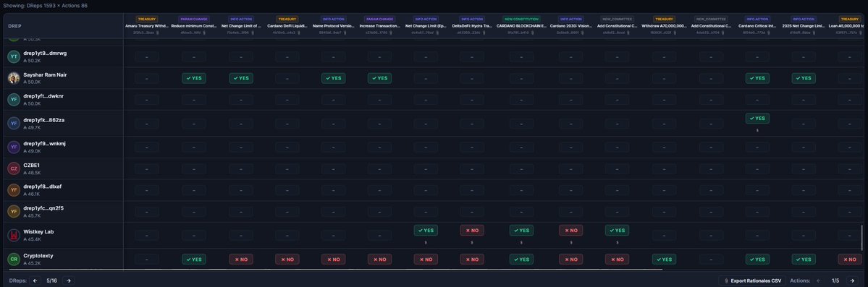Go to previous Actions page

click(x=819, y=280)
